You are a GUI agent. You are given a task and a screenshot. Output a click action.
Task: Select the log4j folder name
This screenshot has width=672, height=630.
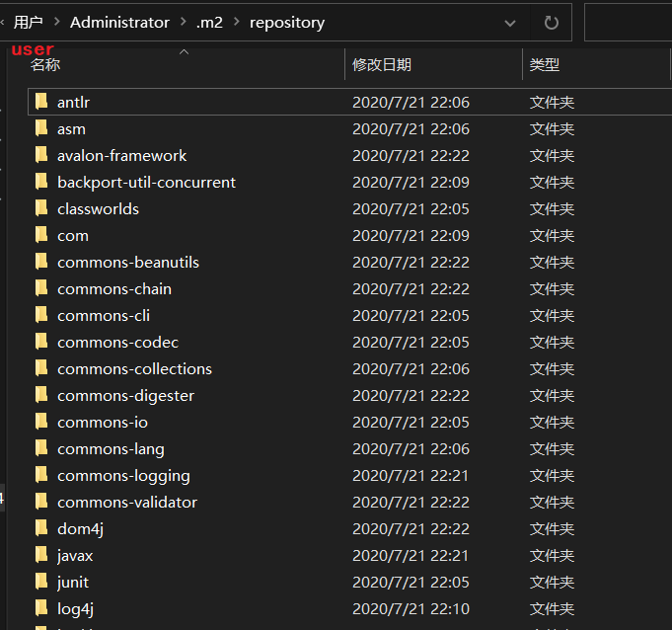pos(75,609)
